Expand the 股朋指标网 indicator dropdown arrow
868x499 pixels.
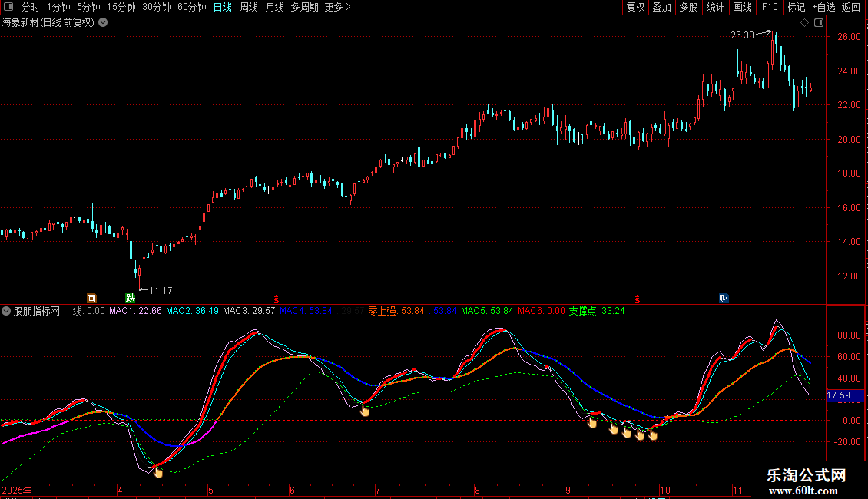coord(6,311)
